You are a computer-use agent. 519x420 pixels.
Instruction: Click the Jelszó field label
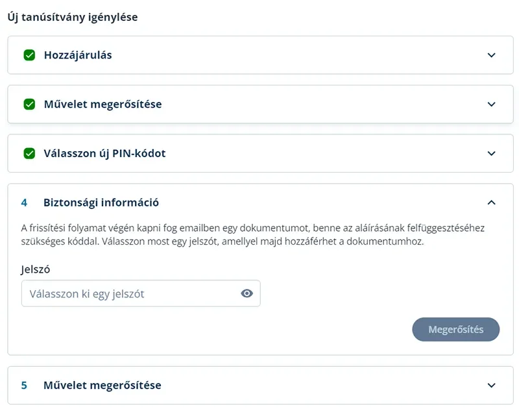(36, 269)
